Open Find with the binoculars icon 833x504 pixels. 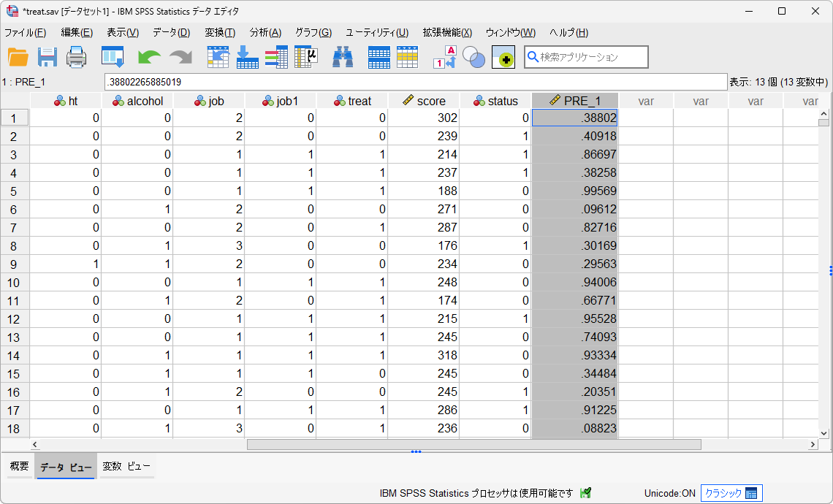343,57
